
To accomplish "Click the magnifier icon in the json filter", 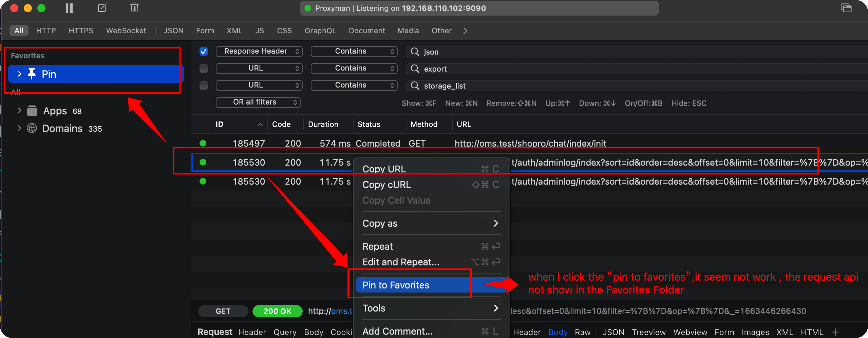I will click(415, 52).
